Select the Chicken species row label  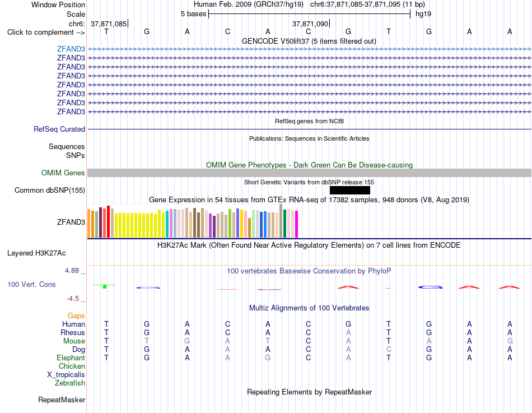72,366
